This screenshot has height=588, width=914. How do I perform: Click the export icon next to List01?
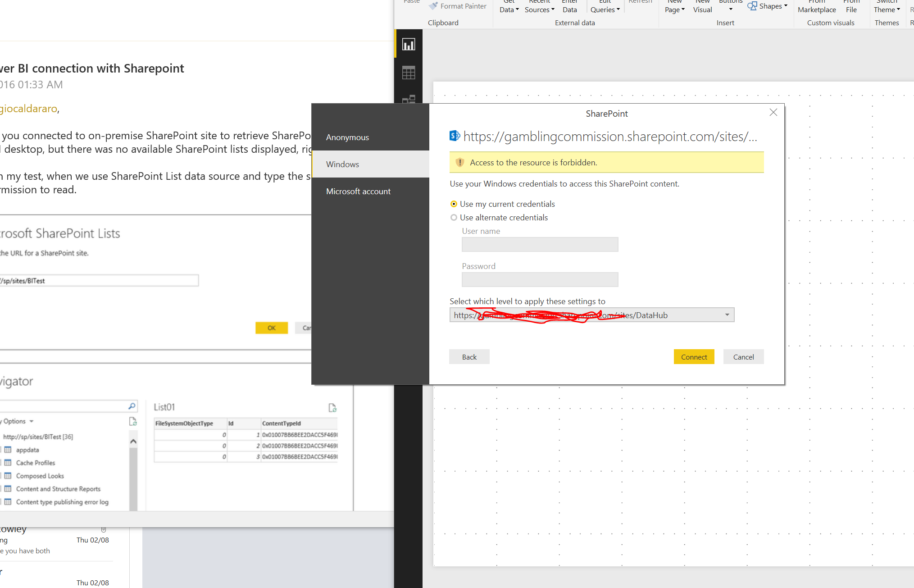pyautogui.click(x=332, y=408)
